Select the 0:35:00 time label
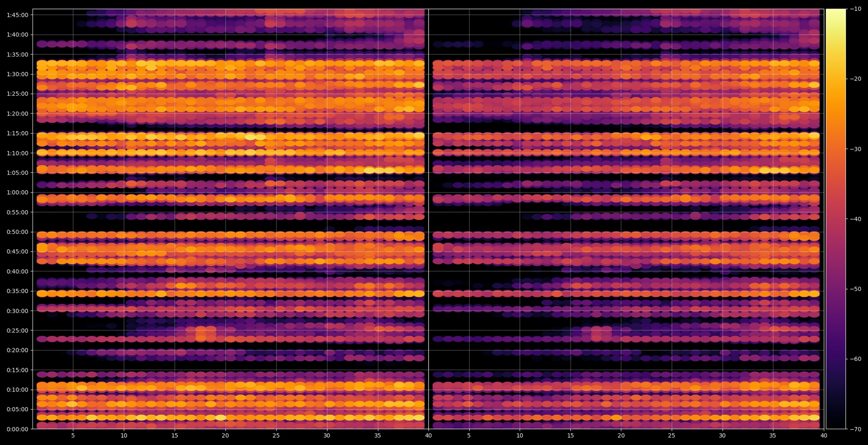868x445 pixels. 17,291
